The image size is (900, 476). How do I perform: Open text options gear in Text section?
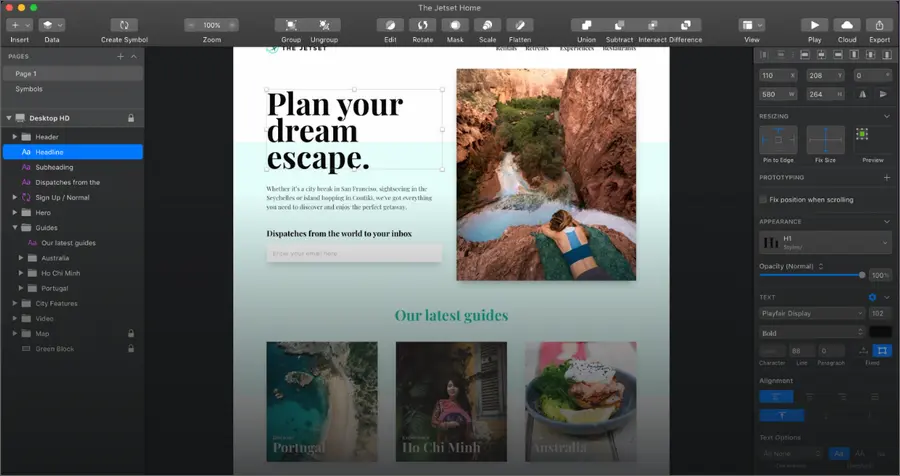click(x=872, y=297)
